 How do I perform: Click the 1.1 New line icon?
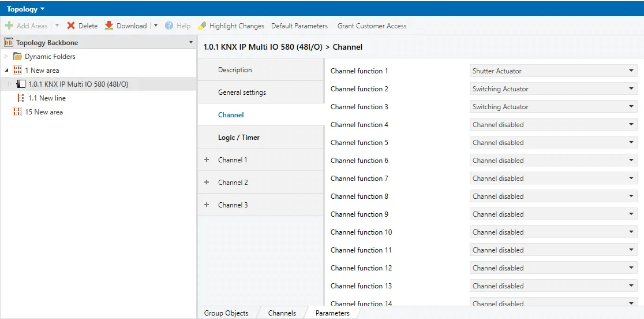(21, 98)
